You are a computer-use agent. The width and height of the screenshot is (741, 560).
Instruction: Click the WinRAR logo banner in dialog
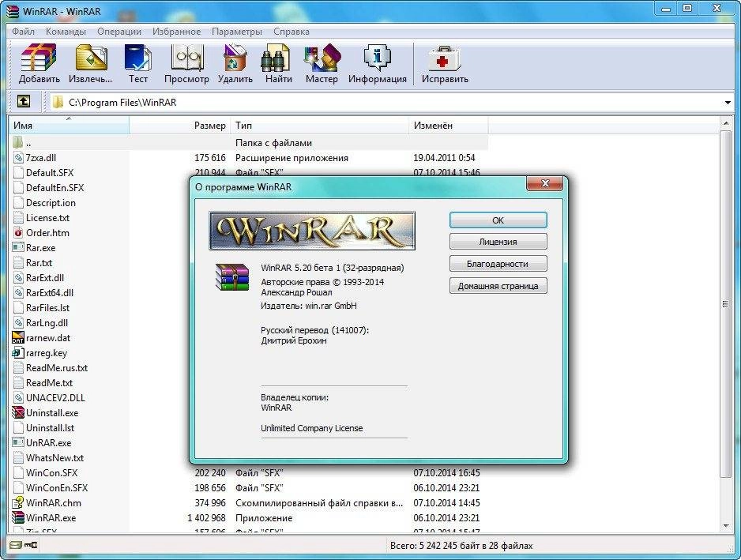tap(312, 231)
